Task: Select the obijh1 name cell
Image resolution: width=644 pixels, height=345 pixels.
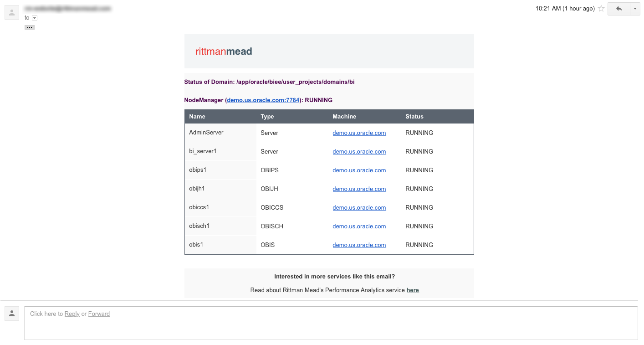Action: coord(220,189)
